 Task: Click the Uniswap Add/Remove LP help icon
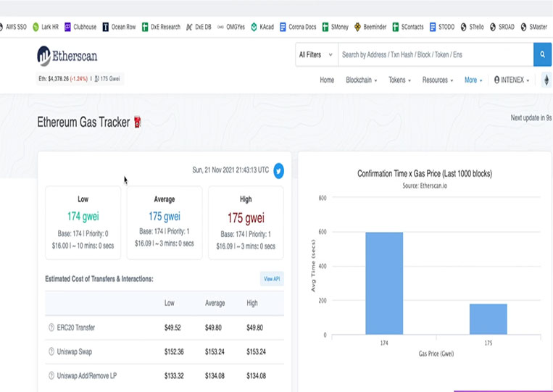point(51,375)
